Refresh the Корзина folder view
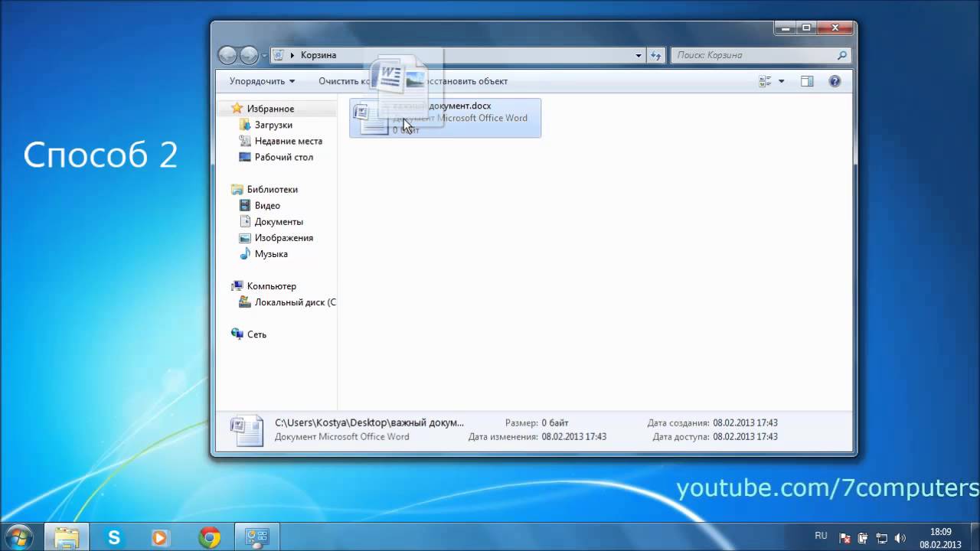Screen dimensions: 980x551 (x=655, y=55)
